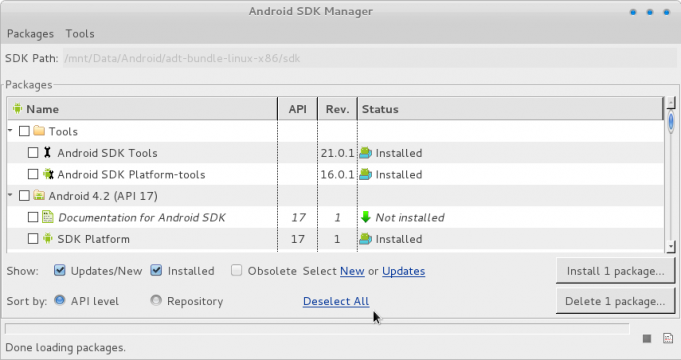Select the SDK Platform row text

click(x=93, y=239)
